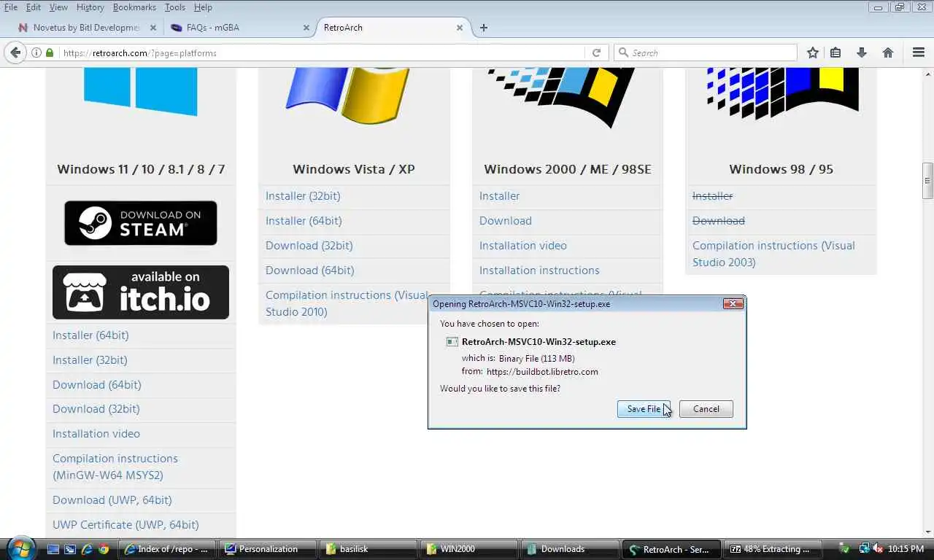This screenshot has width=934, height=560.
Task: Click Download (64bit) under Windows 11 column
Action: point(97,385)
